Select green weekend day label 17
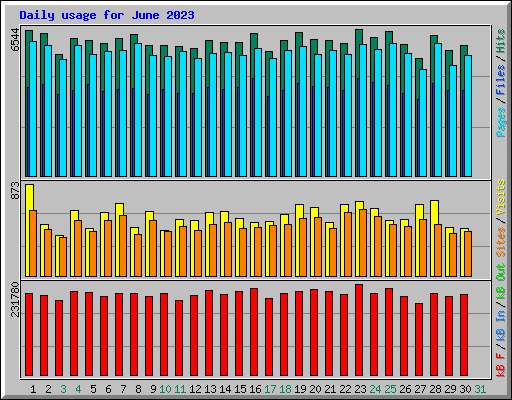This screenshot has height=400, width=512. 270,389
